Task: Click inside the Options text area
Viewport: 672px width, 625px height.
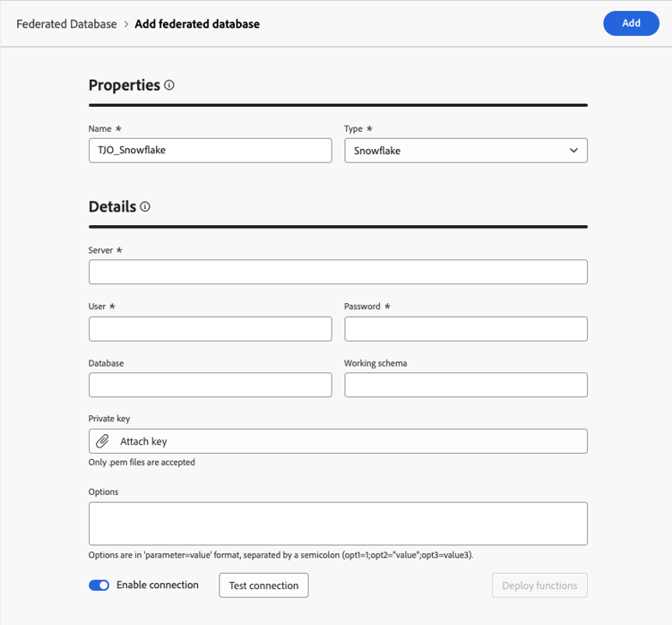Action: coord(338,524)
